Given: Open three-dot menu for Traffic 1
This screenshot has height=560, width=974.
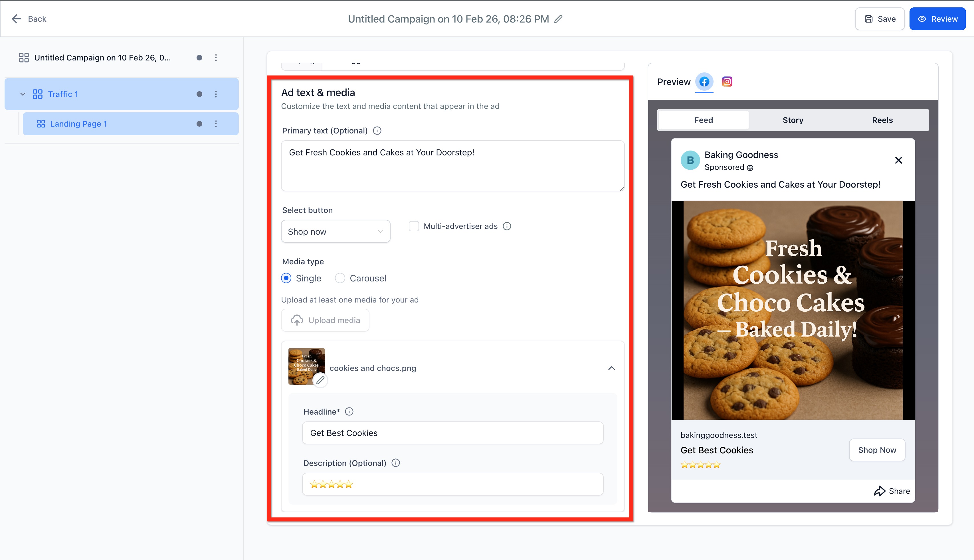Looking at the screenshot, I should pos(216,94).
